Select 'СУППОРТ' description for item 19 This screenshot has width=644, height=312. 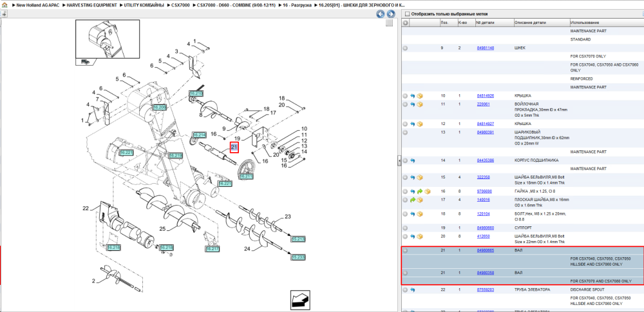pos(522,228)
